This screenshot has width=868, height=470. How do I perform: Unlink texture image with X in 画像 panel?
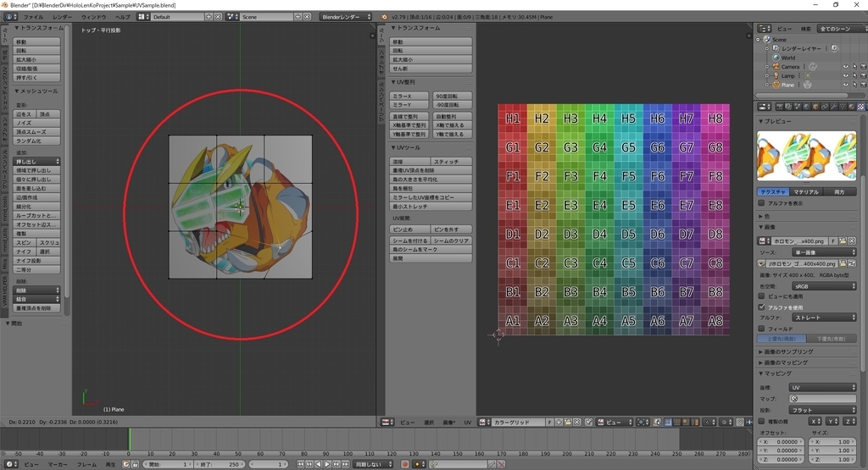[x=851, y=241]
